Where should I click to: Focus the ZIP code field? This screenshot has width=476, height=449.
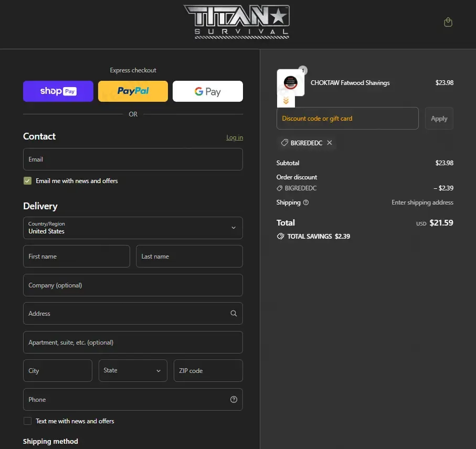coord(208,371)
